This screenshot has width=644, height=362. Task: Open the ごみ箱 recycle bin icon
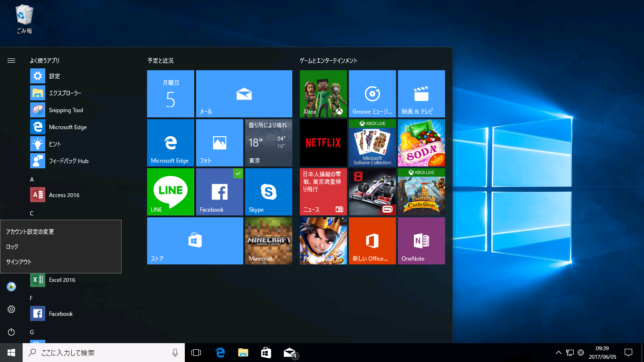click(x=24, y=19)
